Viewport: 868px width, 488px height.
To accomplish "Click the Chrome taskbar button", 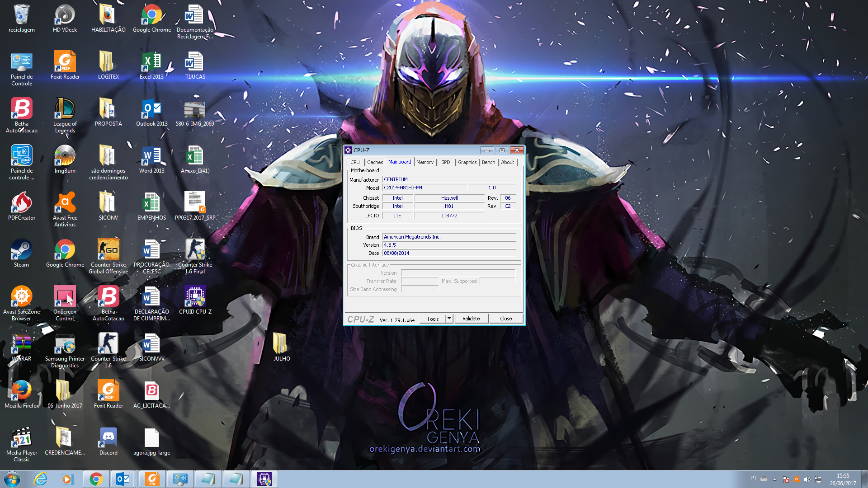I will pyautogui.click(x=96, y=479).
